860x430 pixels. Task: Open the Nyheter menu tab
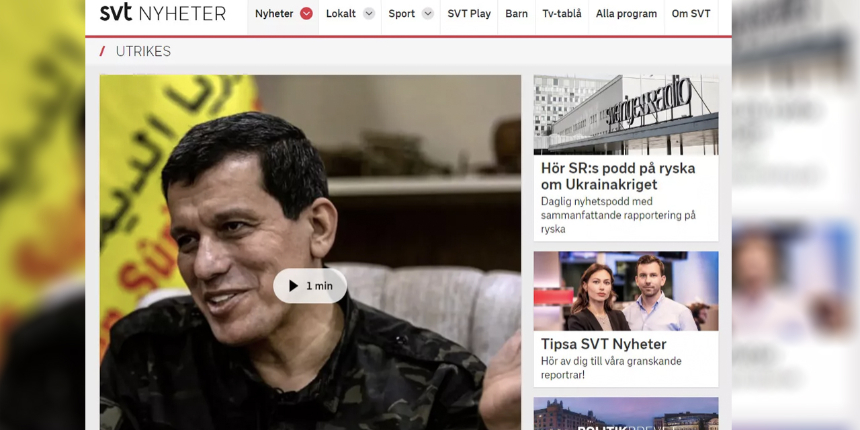[x=274, y=14]
